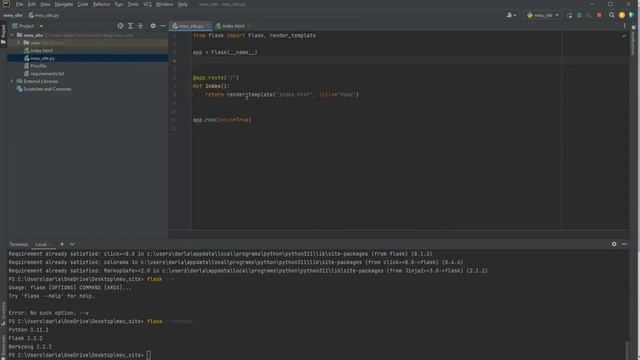Screen dimensions: 640x360
Task: Open the user account dropdown icon
Action: [x=511, y=16]
